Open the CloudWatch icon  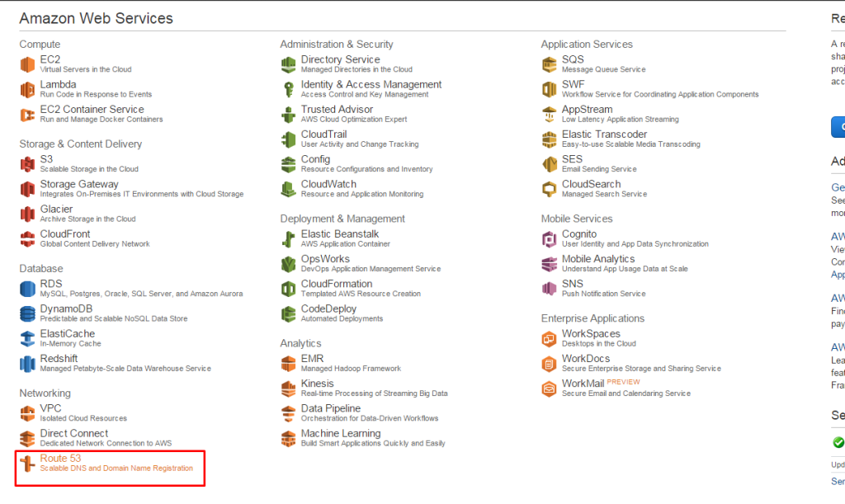(288, 189)
